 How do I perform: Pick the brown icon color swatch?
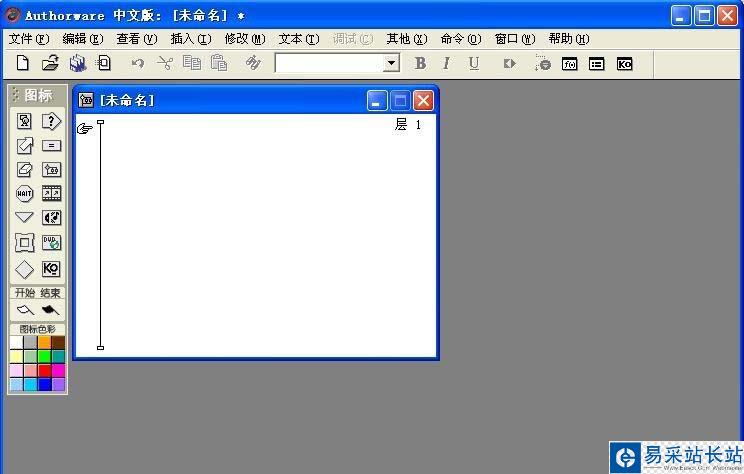(x=58, y=343)
